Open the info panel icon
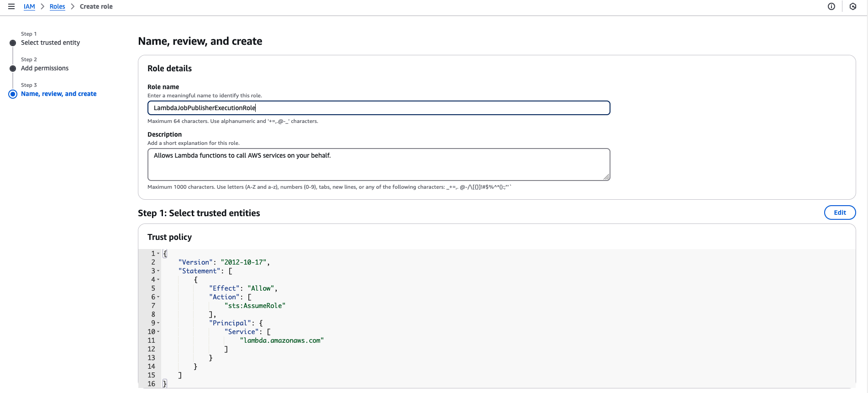The width and height of the screenshot is (868, 393). point(831,6)
